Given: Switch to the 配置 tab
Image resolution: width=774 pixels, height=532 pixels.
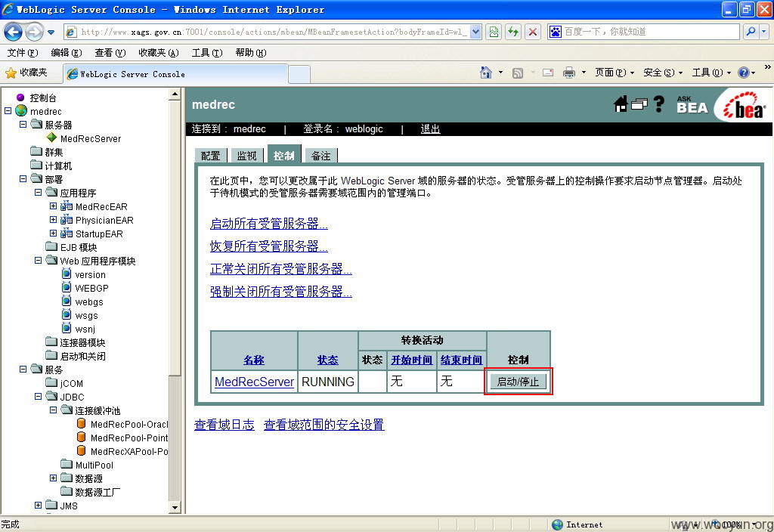Looking at the screenshot, I should [210, 156].
